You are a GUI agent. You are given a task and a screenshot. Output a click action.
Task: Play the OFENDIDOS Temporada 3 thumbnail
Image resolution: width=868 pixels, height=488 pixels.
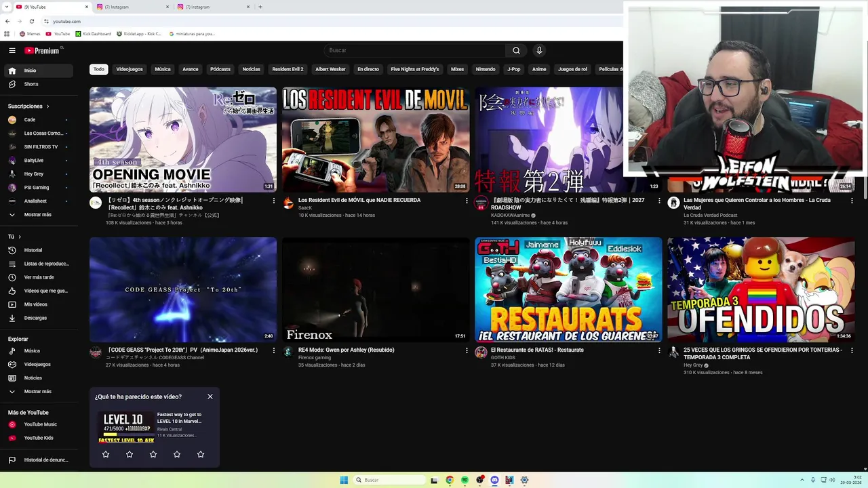pos(761,289)
